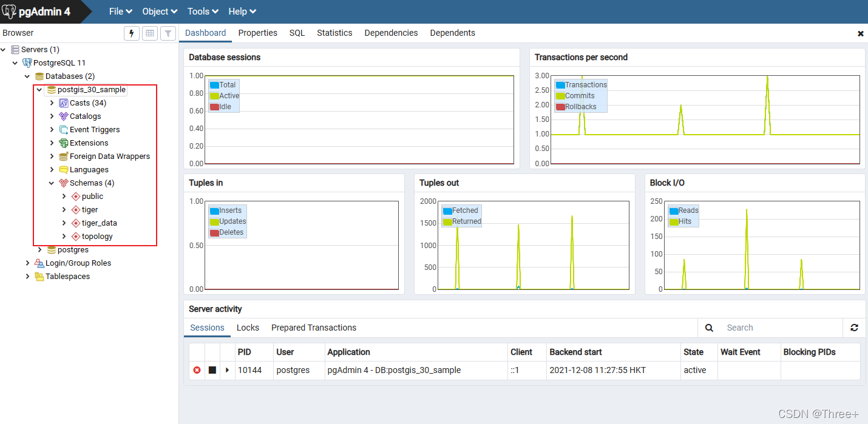Switch to the Locks tab
Viewport: 868px width, 424px height.
(x=248, y=328)
